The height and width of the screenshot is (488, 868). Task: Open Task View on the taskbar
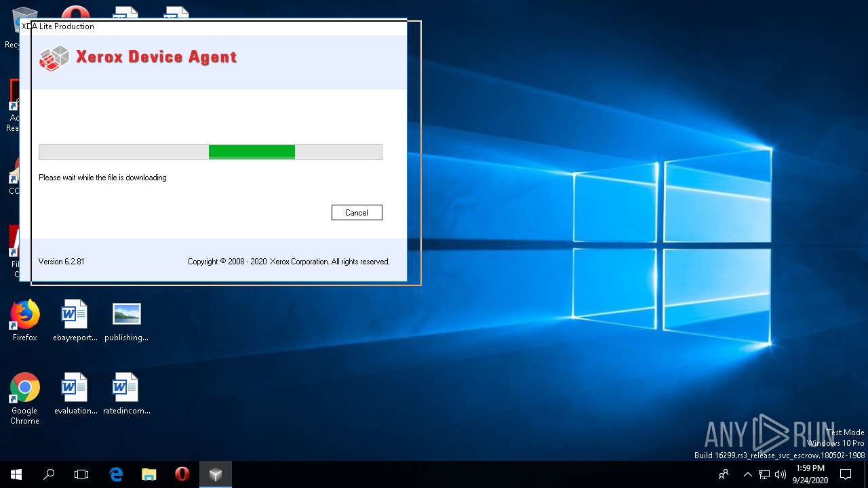pos(81,474)
